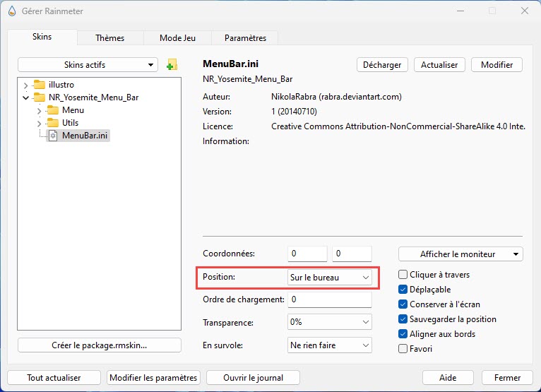Expand the illustro tree node
The height and width of the screenshot is (392, 541).
point(25,85)
